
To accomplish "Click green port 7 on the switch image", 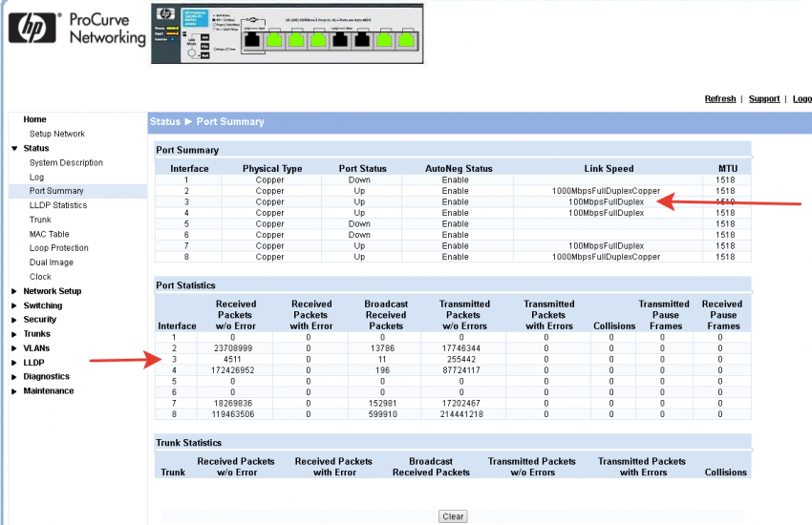I will pyautogui.click(x=385, y=41).
